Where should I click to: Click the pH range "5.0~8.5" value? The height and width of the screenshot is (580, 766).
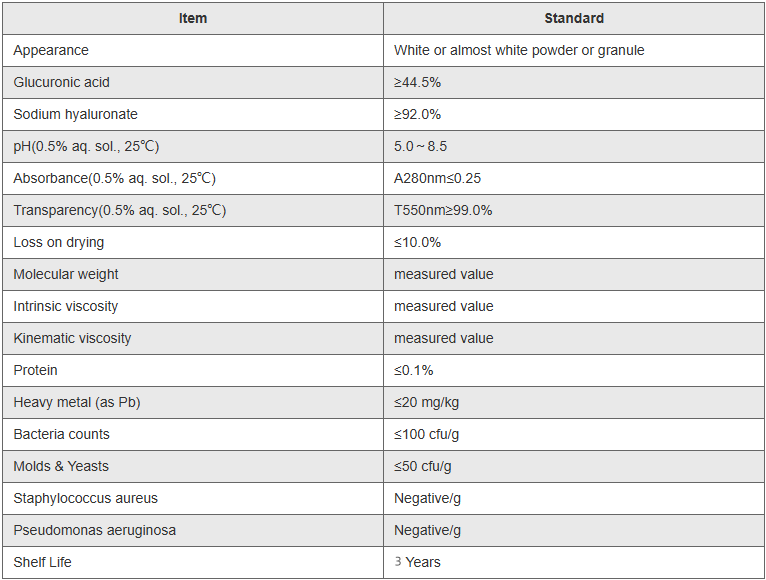(420, 146)
